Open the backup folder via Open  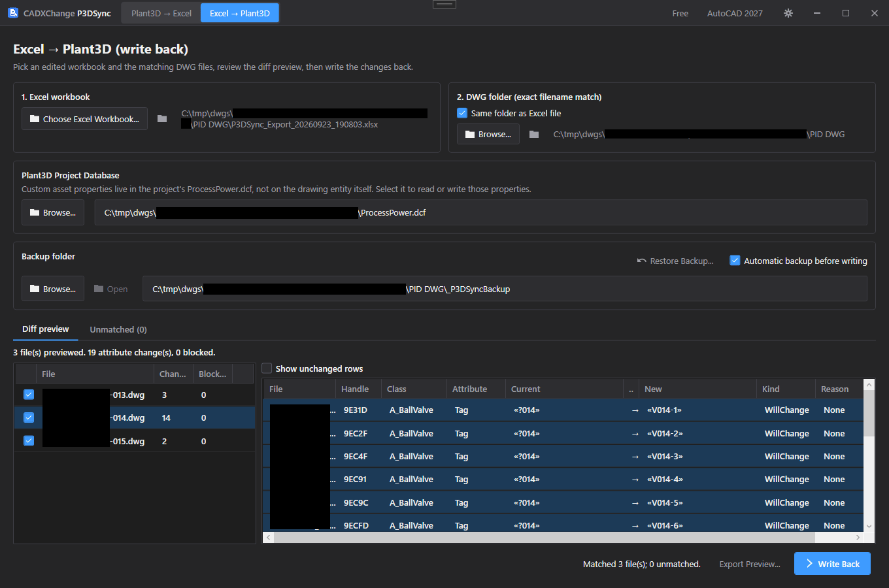pyautogui.click(x=111, y=289)
